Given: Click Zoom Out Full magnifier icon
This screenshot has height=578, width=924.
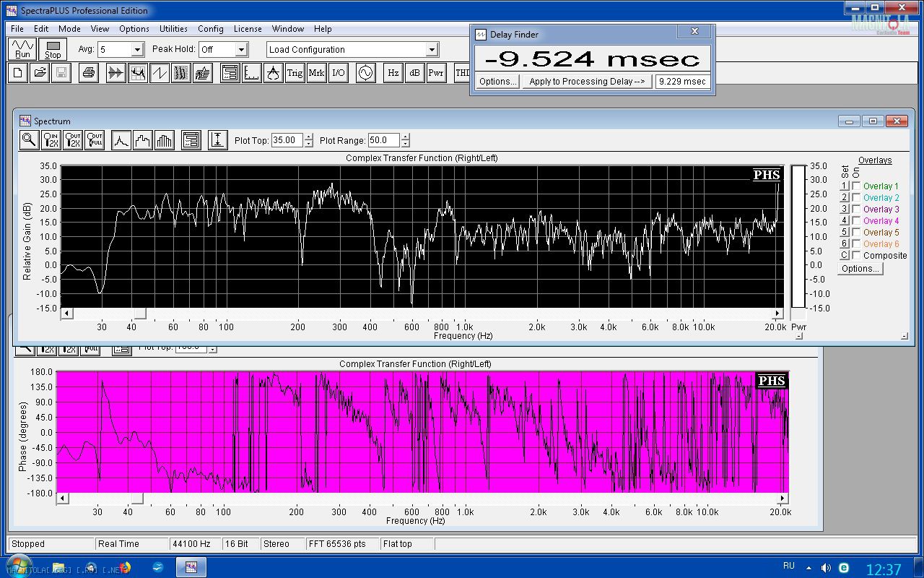Looking at the screenshot, I should pos(95,140).
